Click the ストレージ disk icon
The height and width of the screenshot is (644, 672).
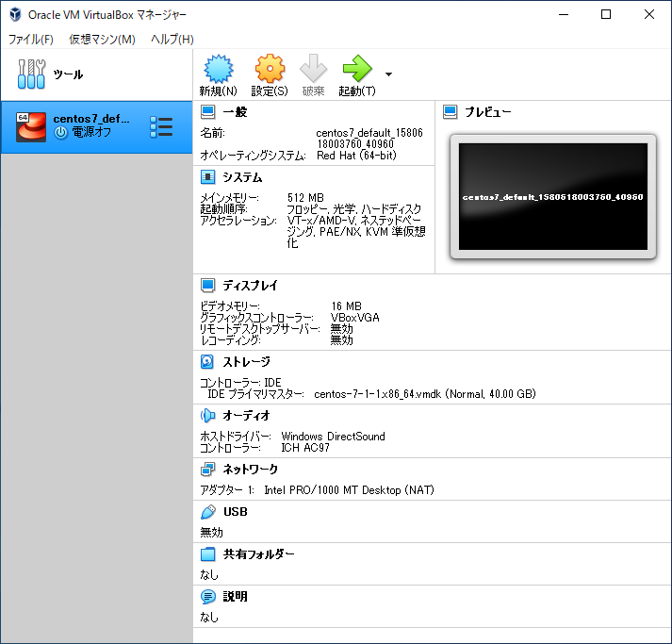click(207, 362)
